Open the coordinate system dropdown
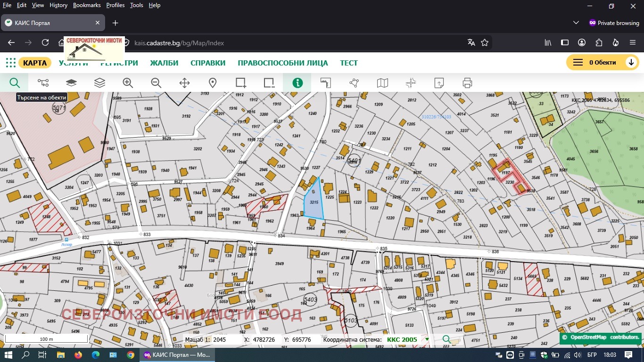644x362 pixels. coord(427,339)
